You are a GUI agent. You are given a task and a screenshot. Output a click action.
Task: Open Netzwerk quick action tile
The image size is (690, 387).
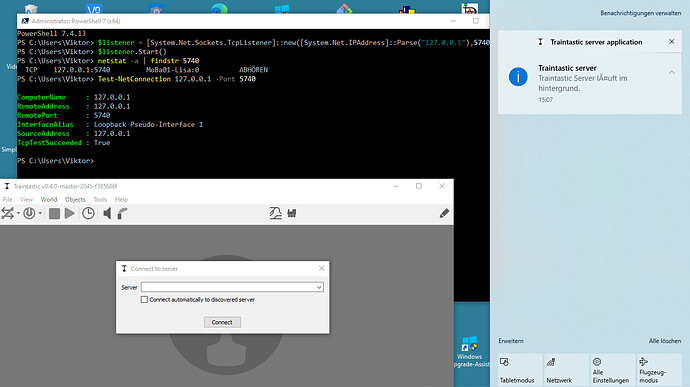(566, 370)
